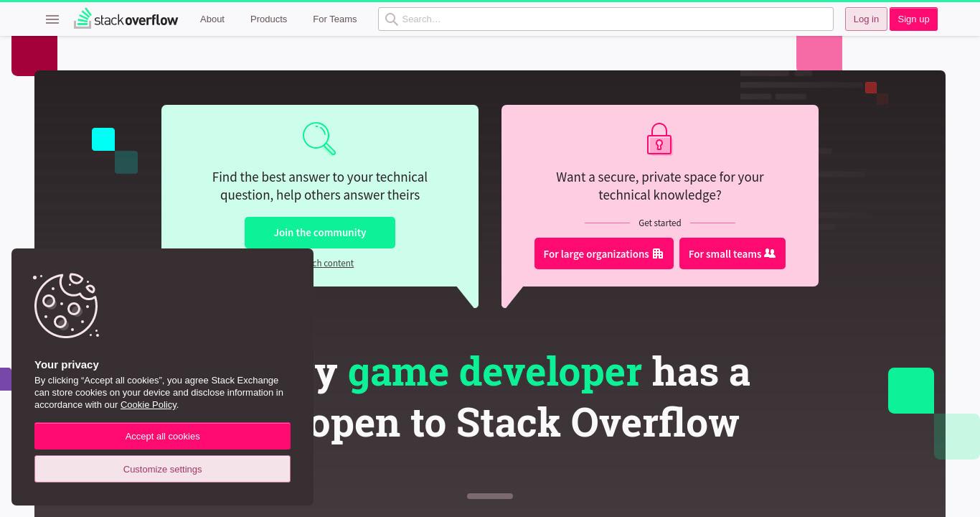Click the 'game developer' green headline text
980x517 pixels.
pyautogui.click(x=494, y=372)
